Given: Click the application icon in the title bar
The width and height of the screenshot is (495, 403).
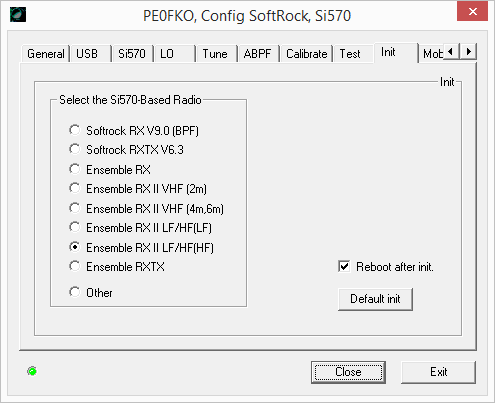Looking at the screenshot, I should click(x=18, y=15).
